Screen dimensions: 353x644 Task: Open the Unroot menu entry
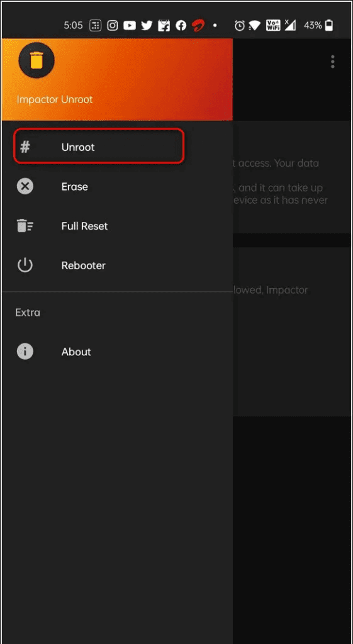[x=99, y=147]
